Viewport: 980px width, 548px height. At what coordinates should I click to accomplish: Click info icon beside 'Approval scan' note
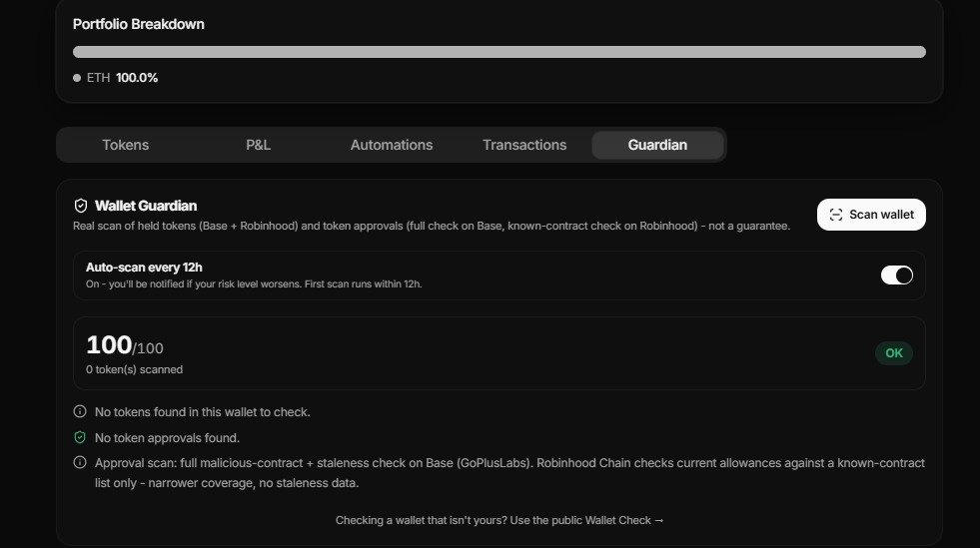pos(80,462)
